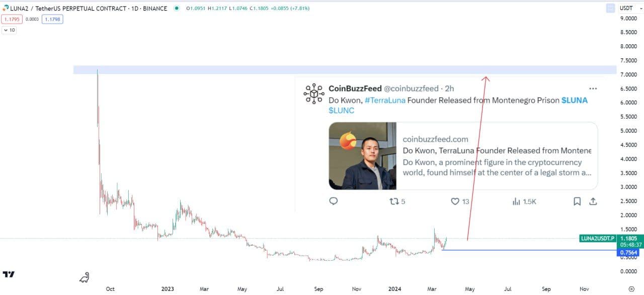Screen dimensions: 644x295
Task: Click the blue 0.7564 price line label
Action: click(x=629, y=253)
